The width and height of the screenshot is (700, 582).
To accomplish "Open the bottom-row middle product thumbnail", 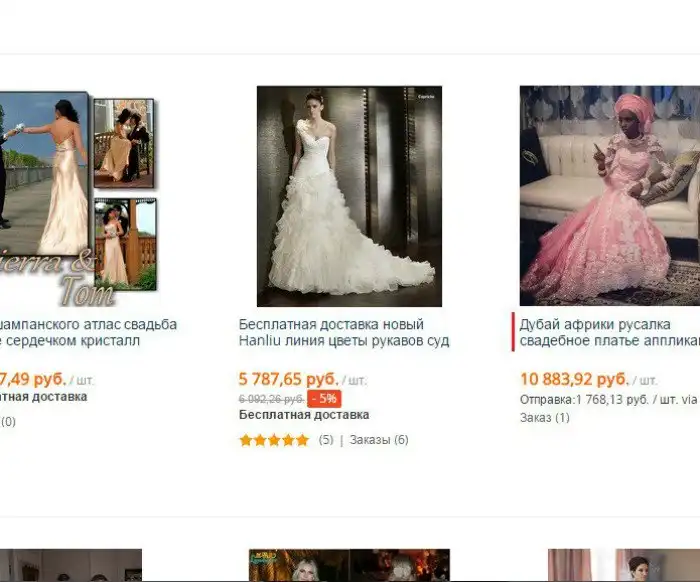I will tap(349, 566).
